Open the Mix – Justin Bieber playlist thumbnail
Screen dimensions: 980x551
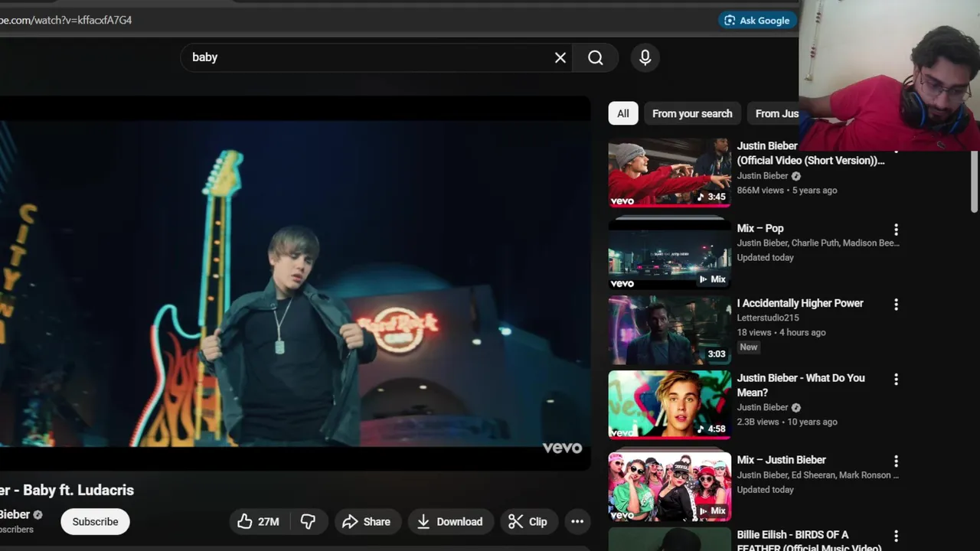click(x=670, y=487)
